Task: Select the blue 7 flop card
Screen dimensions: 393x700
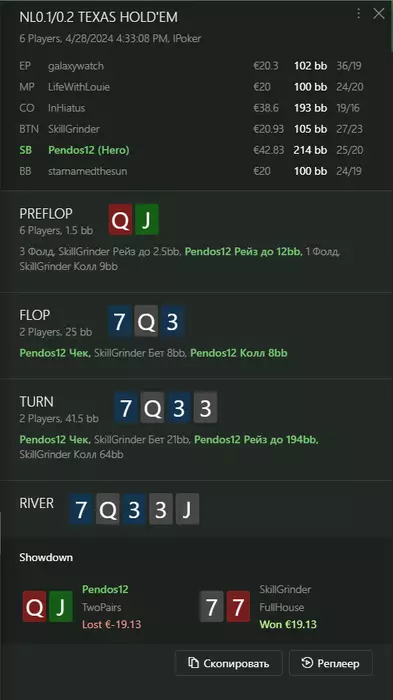Action: (119, 321)
